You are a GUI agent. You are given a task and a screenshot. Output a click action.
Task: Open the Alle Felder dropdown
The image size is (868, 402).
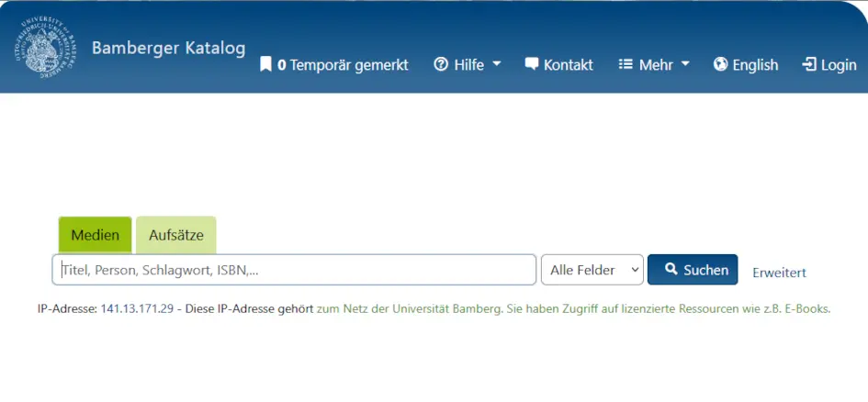(592, 270)
